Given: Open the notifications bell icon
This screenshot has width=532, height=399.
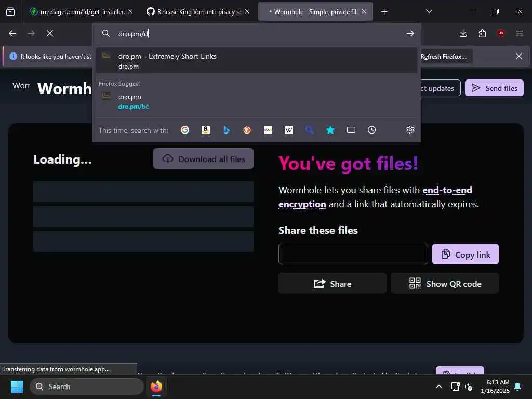Looking at the screenshot, I should point(518,387).
